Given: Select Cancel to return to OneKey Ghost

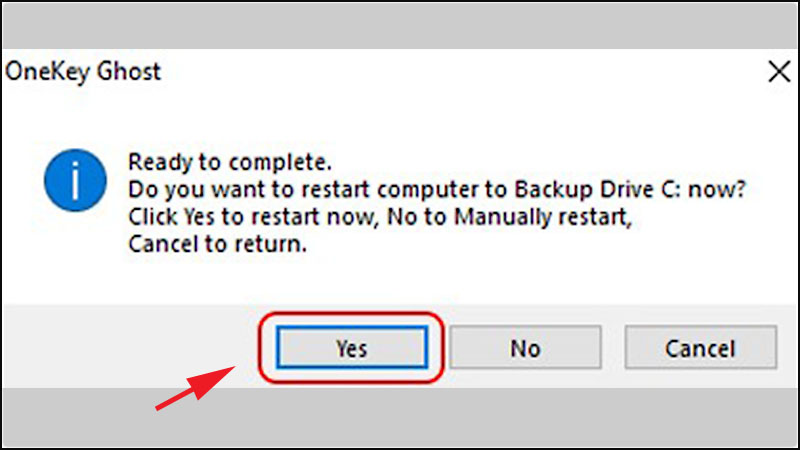Looking at the screenshot, I should pyautogui.click(x=701, y=347).
